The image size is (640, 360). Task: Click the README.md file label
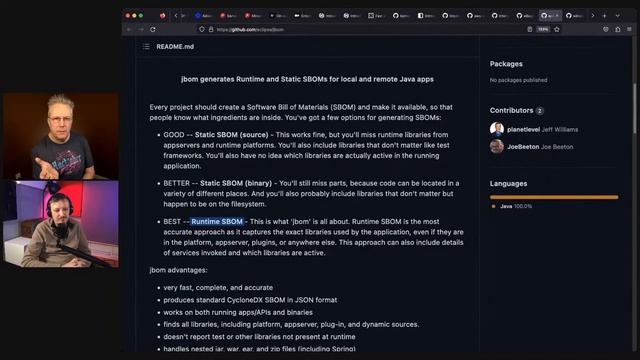pyautogui.click(x=175, y=47)
